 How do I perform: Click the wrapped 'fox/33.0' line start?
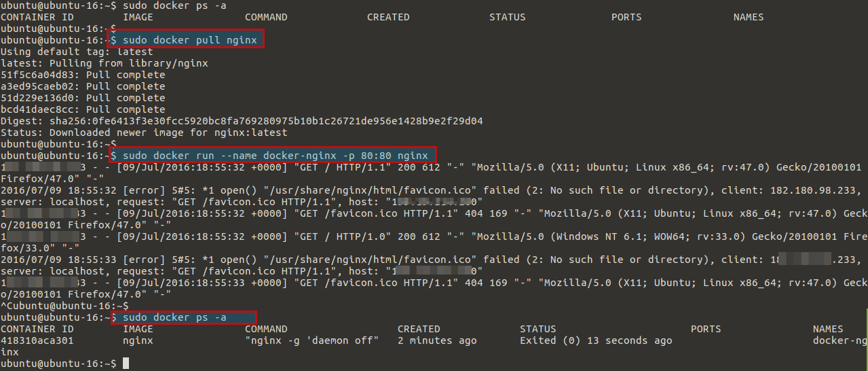pyautogui.click(x=24, y=248)
